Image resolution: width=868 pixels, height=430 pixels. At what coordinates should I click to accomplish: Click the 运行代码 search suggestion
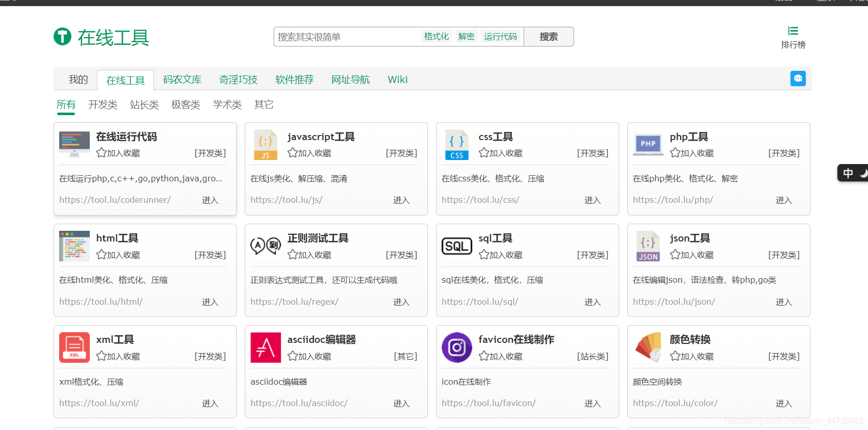[x=500, y=37]
